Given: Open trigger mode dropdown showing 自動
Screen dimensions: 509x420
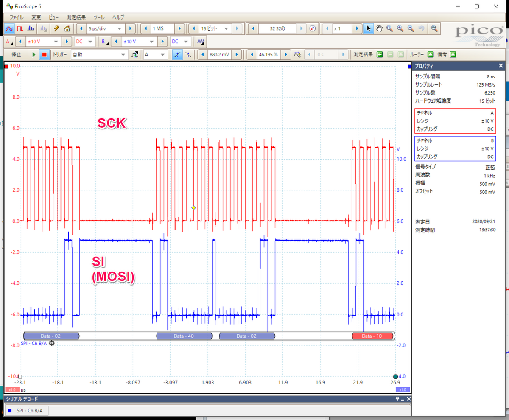Looking at the screenshot, I should pos(123,54).
